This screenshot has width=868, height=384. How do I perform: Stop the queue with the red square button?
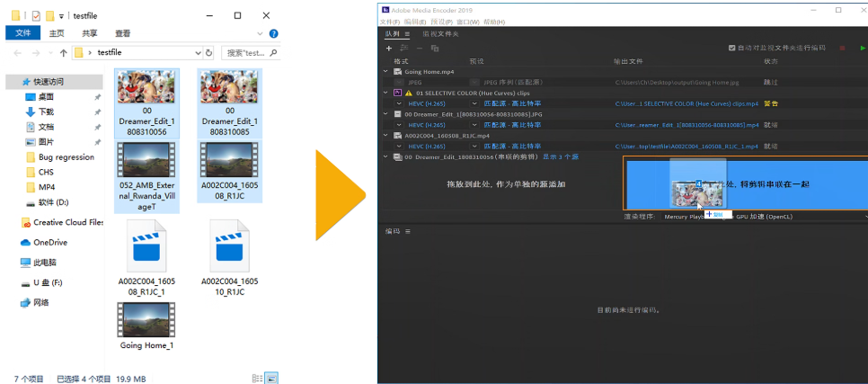tap(843, 49)
